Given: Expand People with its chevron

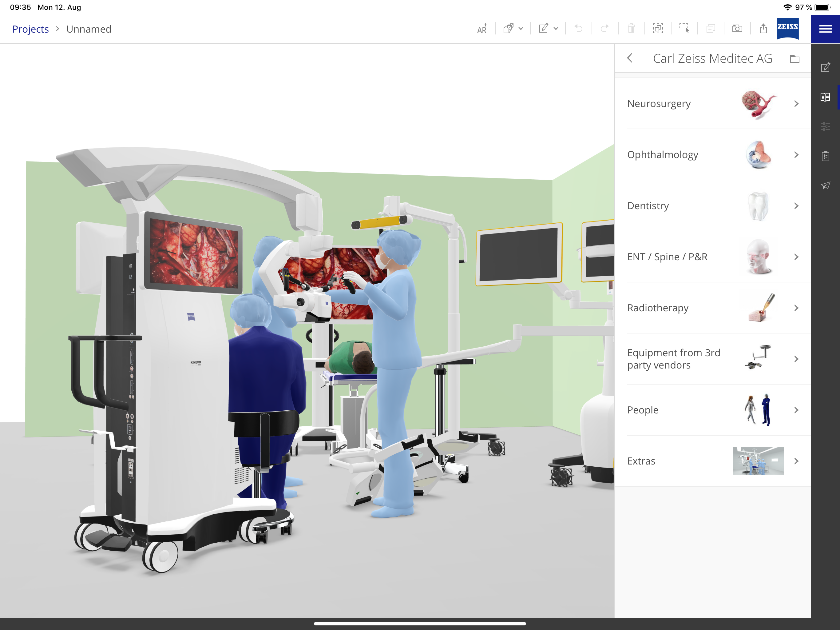Looking at the screenshot, I should (796, 410).
